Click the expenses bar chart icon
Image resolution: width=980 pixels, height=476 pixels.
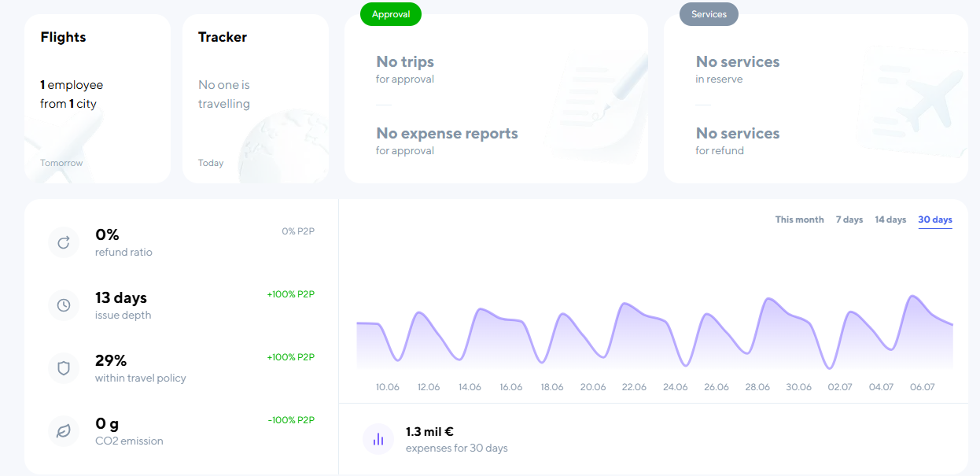point(378,439)
